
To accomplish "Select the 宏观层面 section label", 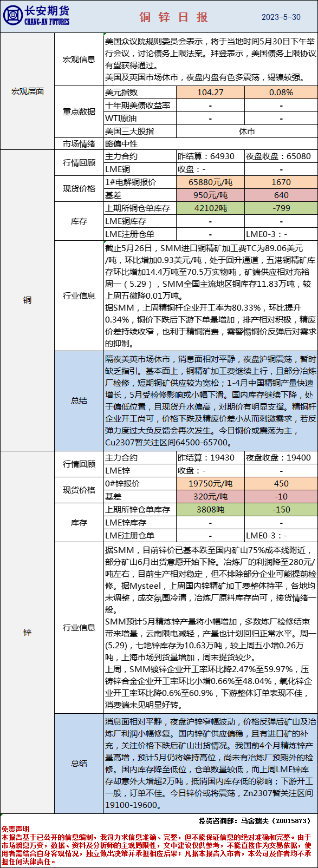I will pyautogui.click(x=28, y=91).
